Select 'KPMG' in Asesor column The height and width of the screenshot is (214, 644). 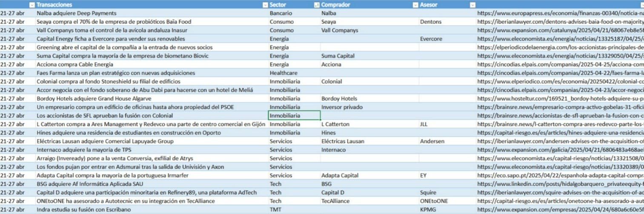point(447,209)
